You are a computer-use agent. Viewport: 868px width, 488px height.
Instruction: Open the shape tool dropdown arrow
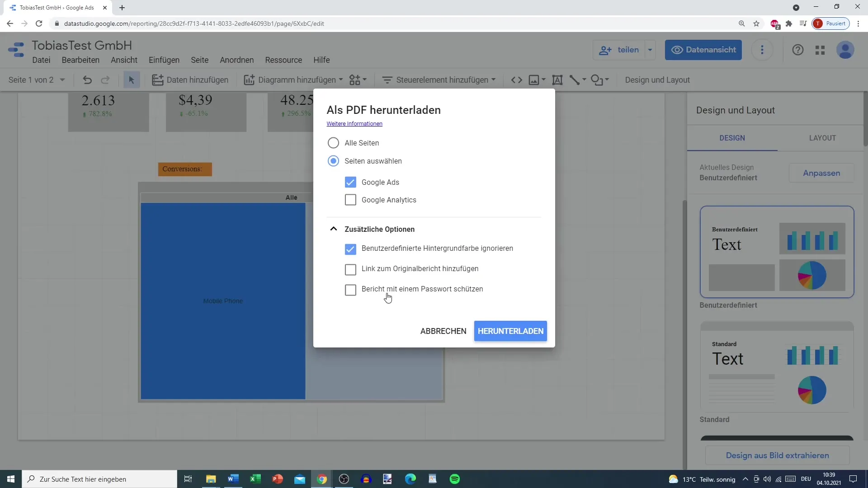pos(607,80)
